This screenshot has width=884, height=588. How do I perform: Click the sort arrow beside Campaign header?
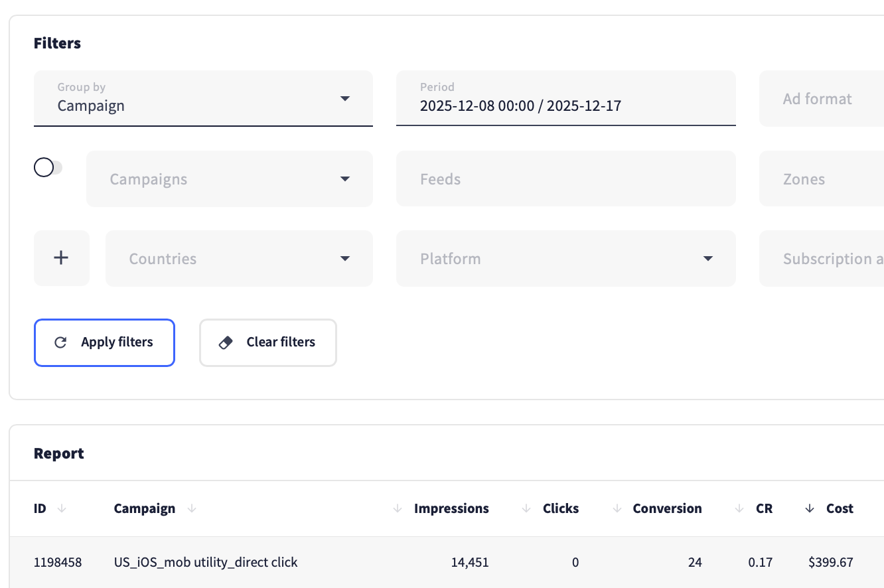(x=192, y=508)
